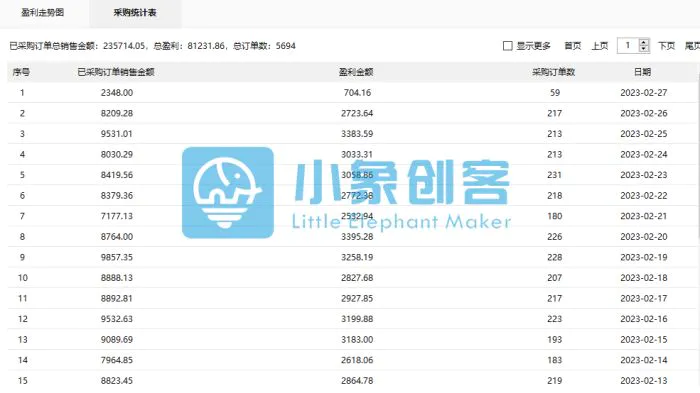The height and width of the screenshot is (393, 700).
Task: Select profit cell 2723.64
Action: pos(357,113)
